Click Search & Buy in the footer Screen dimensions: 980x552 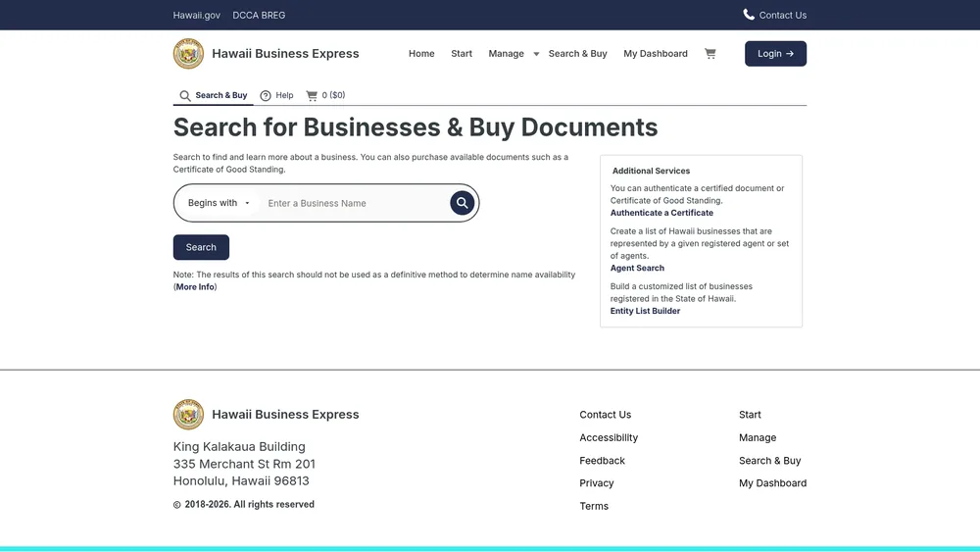point(769,461)
